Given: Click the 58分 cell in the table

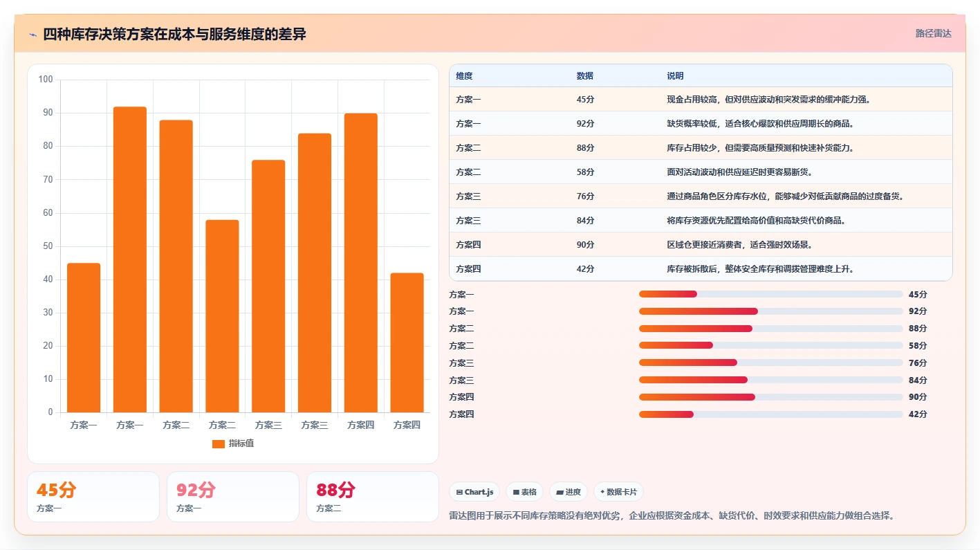Looking at the screenshot, I should pos(585,172).
